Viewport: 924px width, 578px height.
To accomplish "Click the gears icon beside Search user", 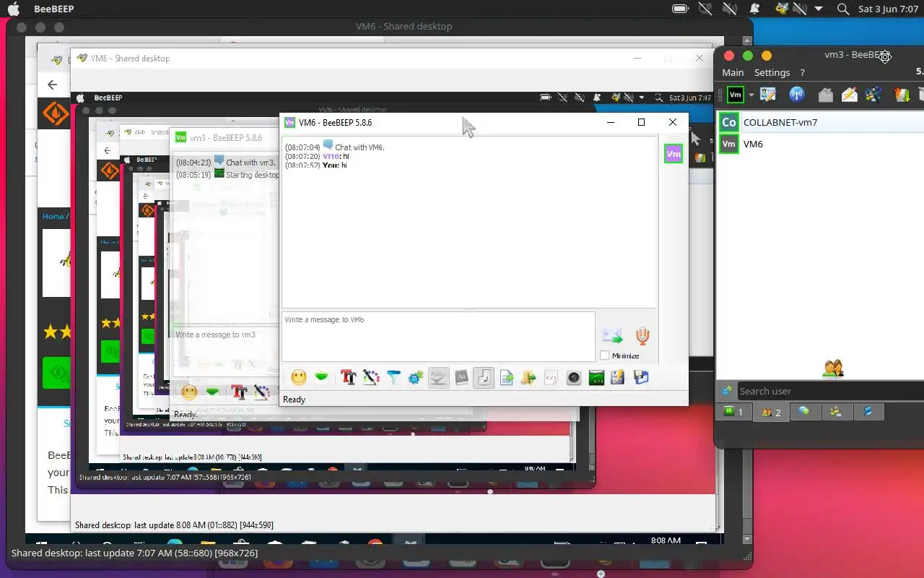I will click(x=727, y=391).
